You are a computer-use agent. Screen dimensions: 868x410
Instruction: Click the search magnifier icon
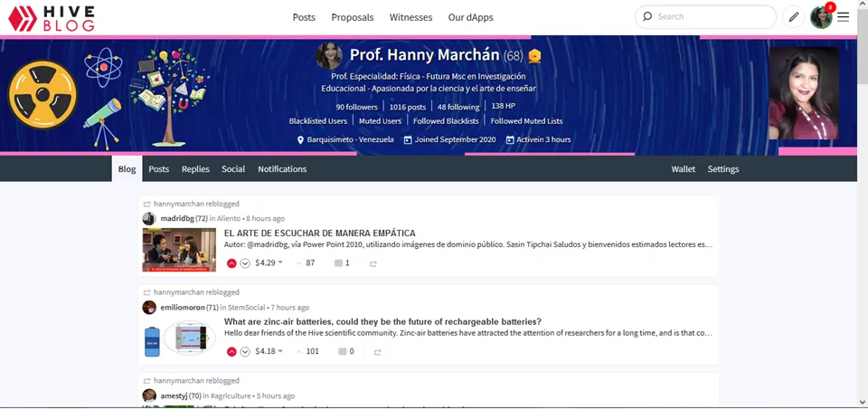click(x=647, y=16)
